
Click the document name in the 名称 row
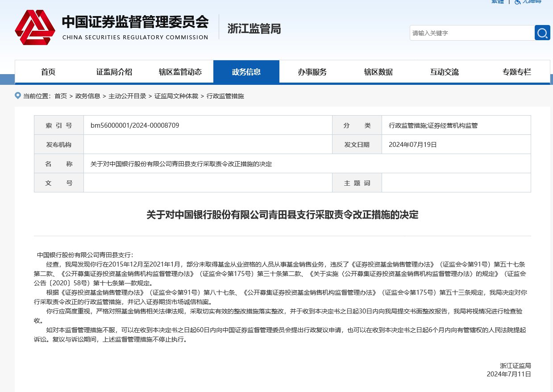181,164
